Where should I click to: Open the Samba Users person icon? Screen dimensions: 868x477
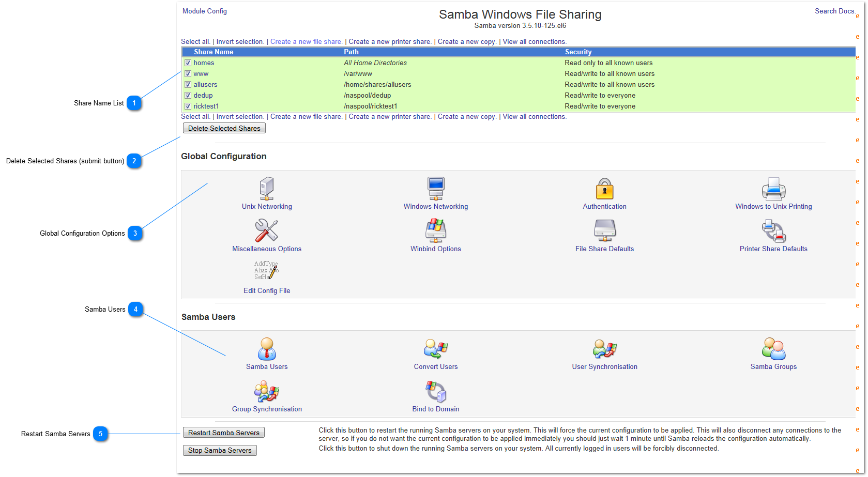click(267, 349)
